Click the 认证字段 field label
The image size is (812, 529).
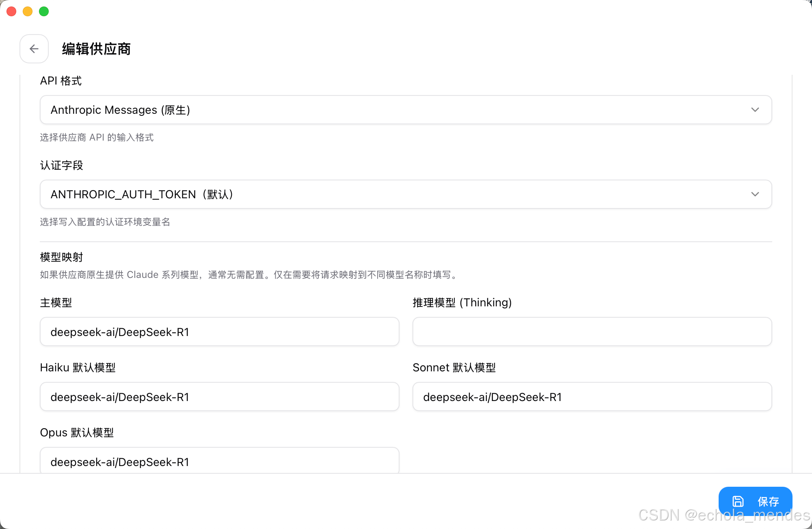(61, 165)
